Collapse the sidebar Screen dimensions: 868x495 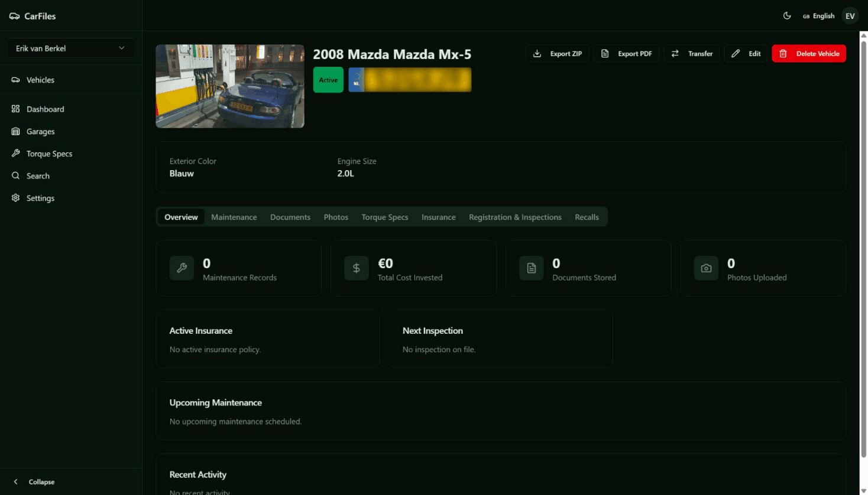click(x=70, y=482)
